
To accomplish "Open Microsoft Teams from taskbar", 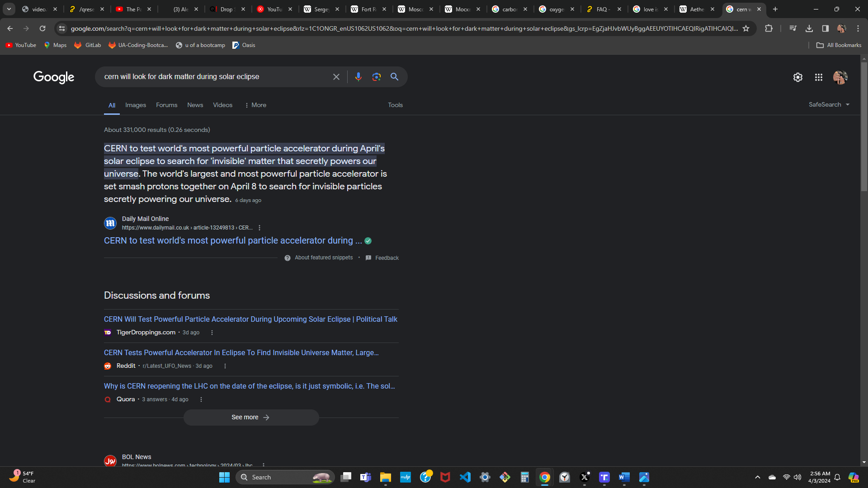I will [366, 477].
